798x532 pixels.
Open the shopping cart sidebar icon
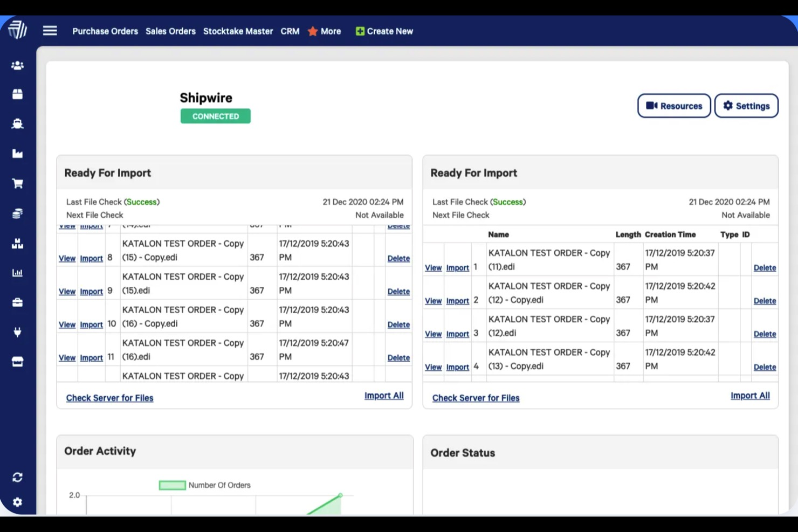pos(17,183)
